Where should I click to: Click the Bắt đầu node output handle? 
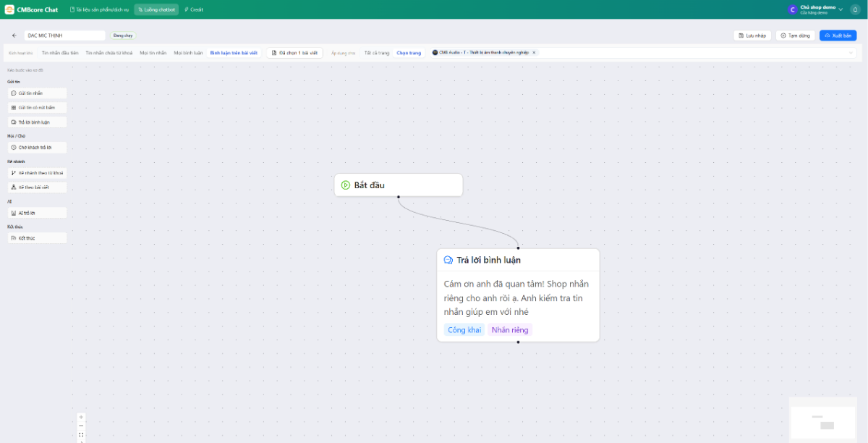pyautogui.click(x=398, y=196)
